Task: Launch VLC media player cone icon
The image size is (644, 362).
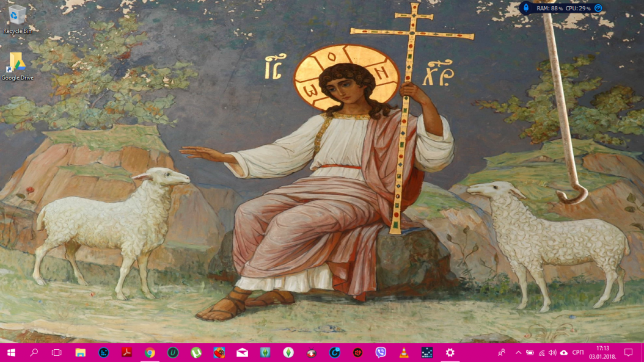Action: tap(404, 353)
